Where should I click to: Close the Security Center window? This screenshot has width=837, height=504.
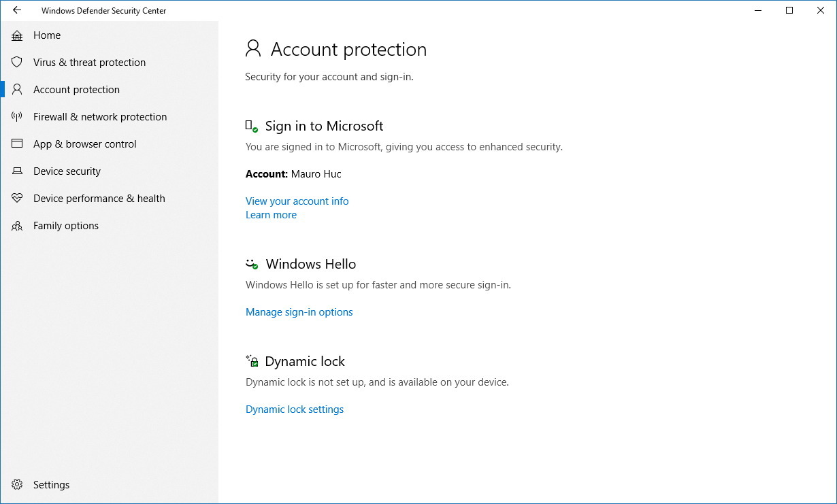(x=821, y=10)
